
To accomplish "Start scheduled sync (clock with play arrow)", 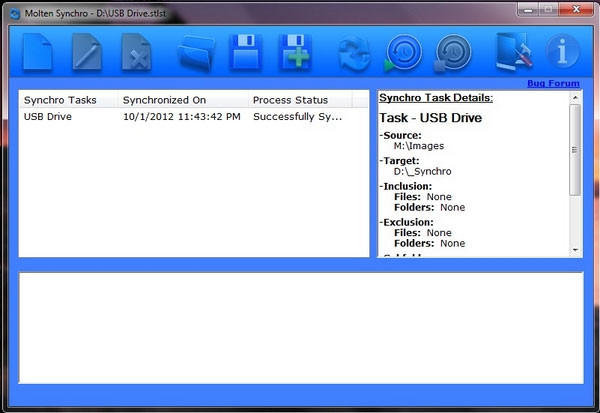I will coord(403,53).
